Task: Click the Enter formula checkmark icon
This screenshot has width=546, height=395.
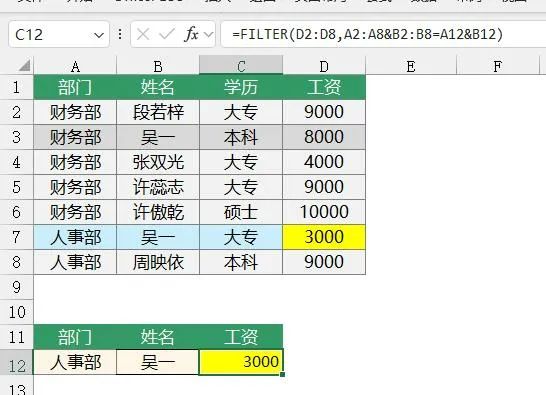Action: point(167,34)
